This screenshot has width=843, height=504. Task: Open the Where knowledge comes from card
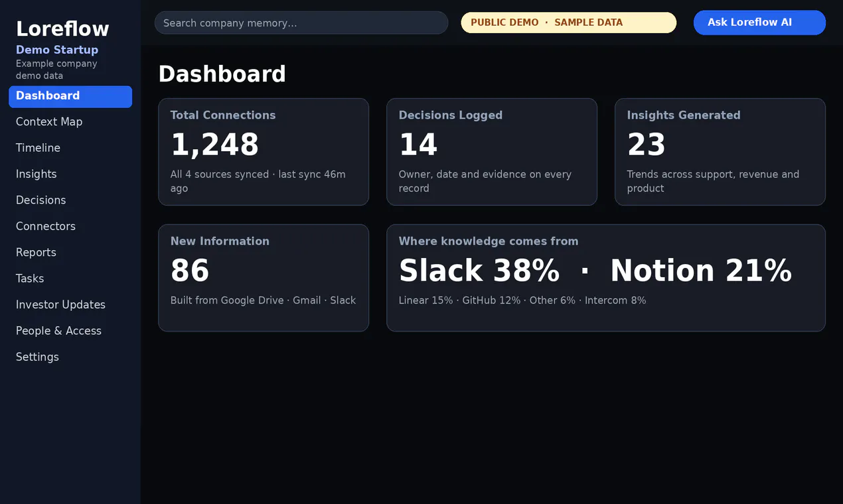point(606,278)
